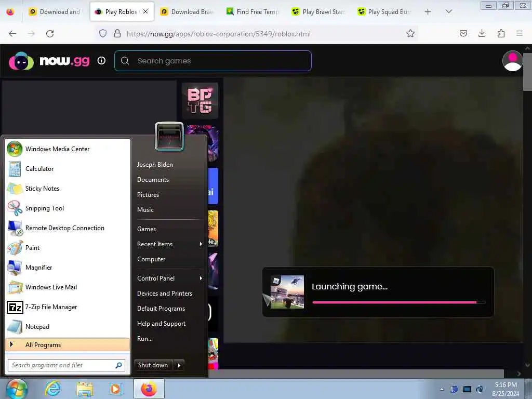532x399 pixels.
Task: Open Windows Media Player from taskbar
Action: (115, 389)
